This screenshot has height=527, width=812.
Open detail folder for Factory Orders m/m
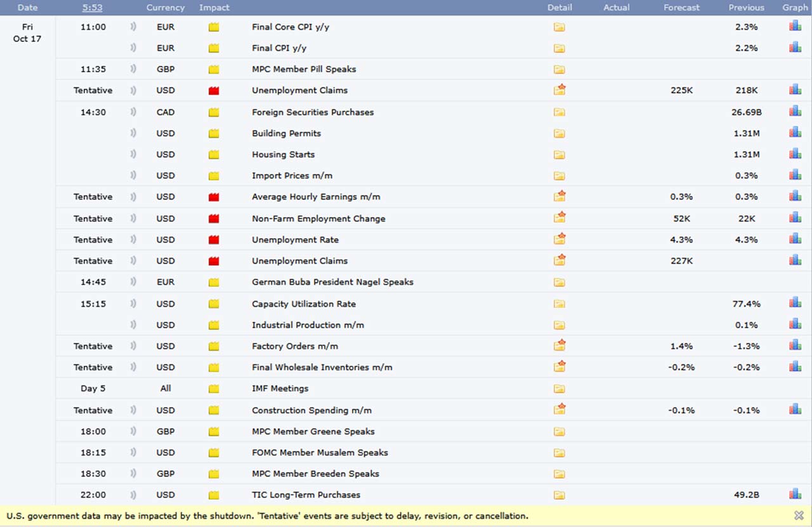pyautogui.click(x=559, y=346)
